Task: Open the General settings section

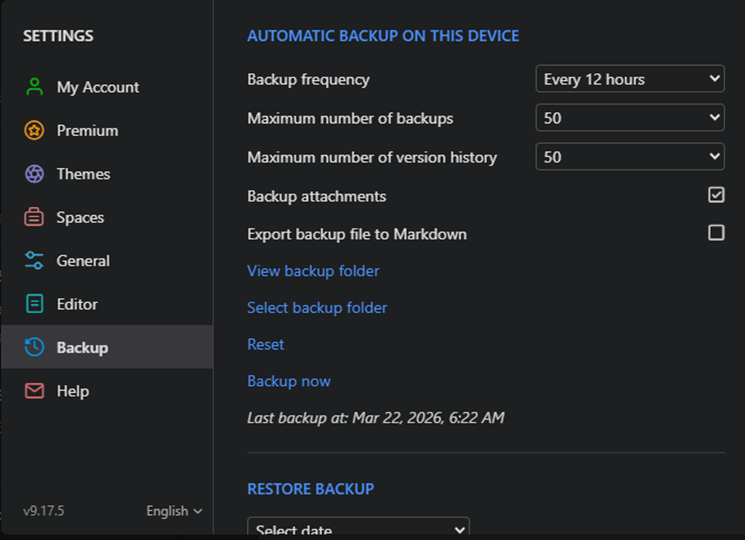Action: tap(83, 261)
